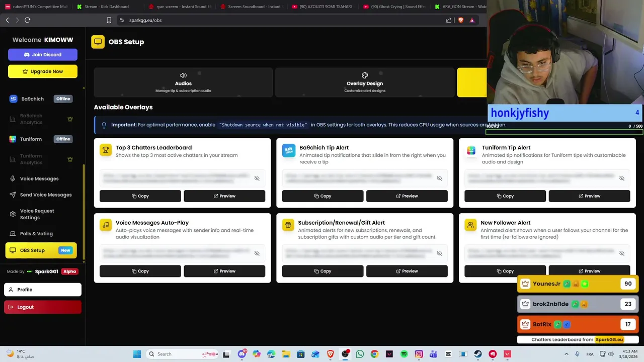Open Spotify from the taskbar
This screenshot has width=644, height=362.
pos(404,354)
